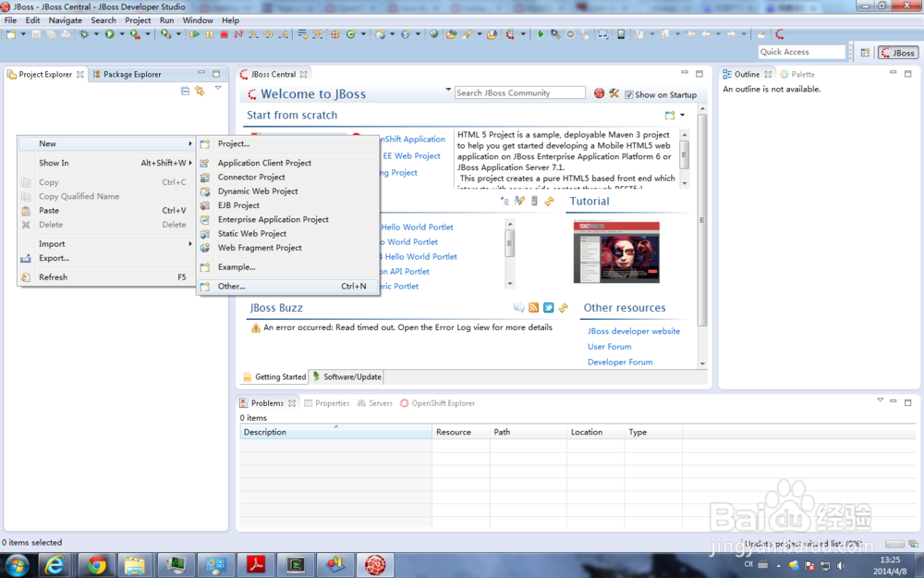Open the Hello World Portlet link
The height and width of the screenshot is (578, 924).
(x=418, y=228)
